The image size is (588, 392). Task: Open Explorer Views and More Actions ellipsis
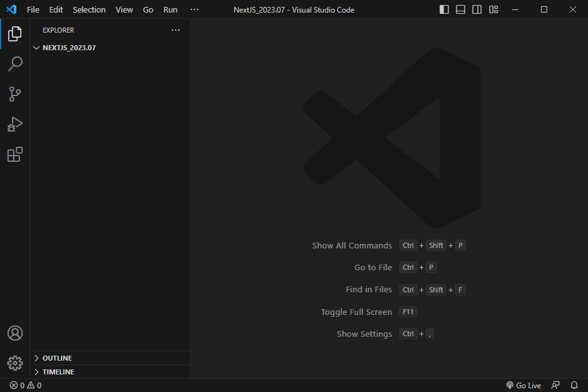coord(176,30)
